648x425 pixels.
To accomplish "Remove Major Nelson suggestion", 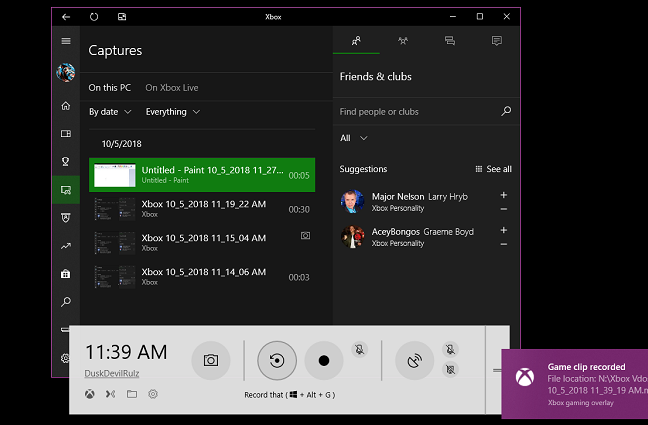I will [x=503, y=209].
